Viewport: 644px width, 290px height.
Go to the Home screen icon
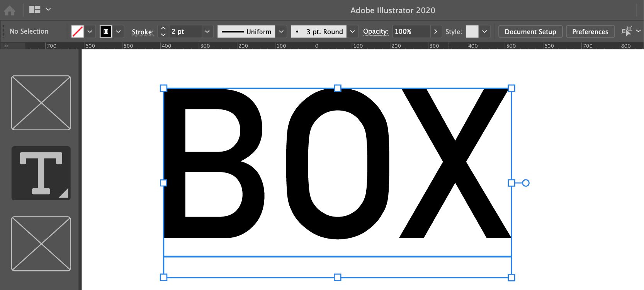pyautogui.click(x=9, y=10)
